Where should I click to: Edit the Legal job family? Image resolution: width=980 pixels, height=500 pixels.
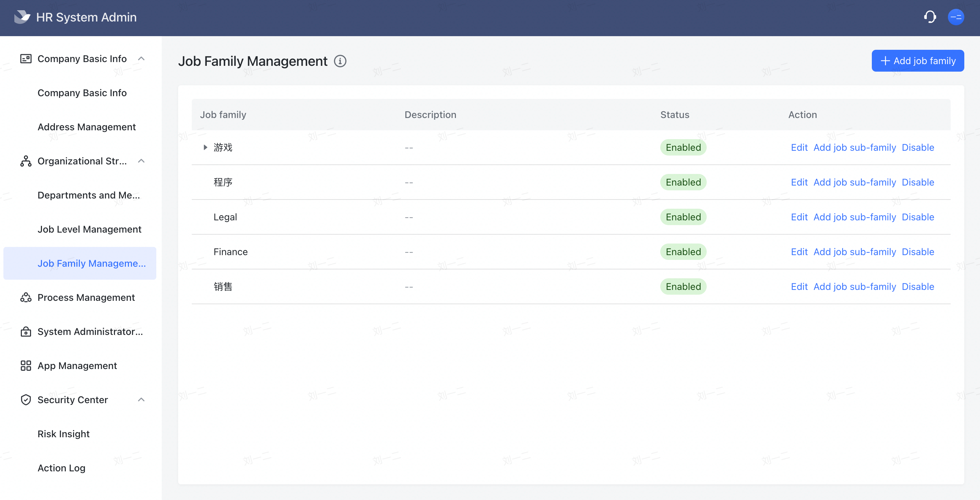[799, 217]
